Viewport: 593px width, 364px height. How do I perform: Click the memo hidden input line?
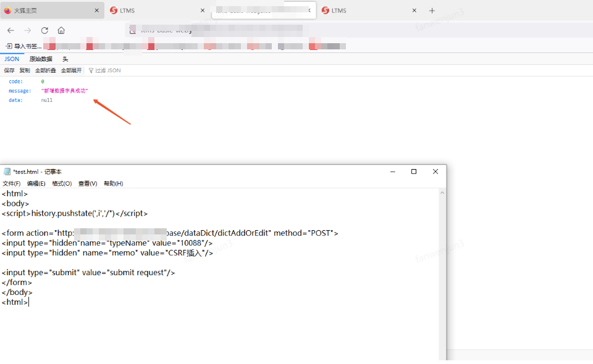pos(107,253)
